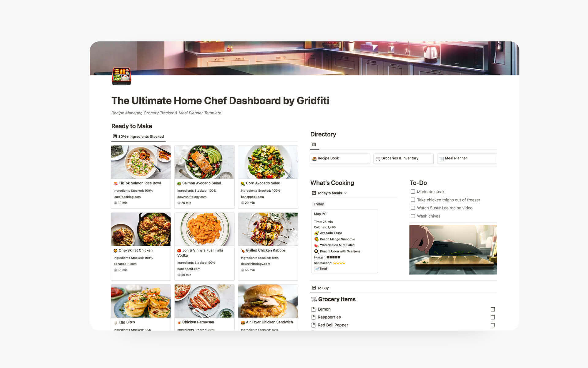Viewport: 588px width, 368px height.
Task: Click the cart icon next to Groceries
Action: [x=378, y=158]
